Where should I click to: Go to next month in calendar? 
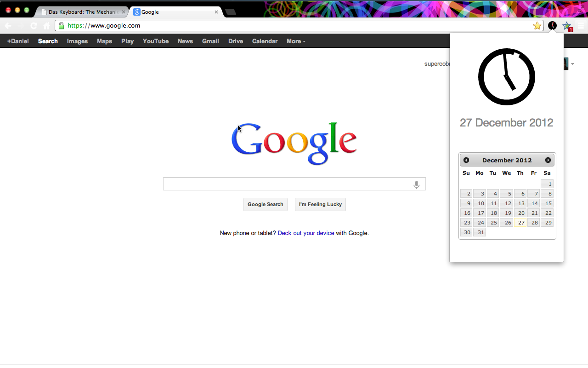[548, 160]
